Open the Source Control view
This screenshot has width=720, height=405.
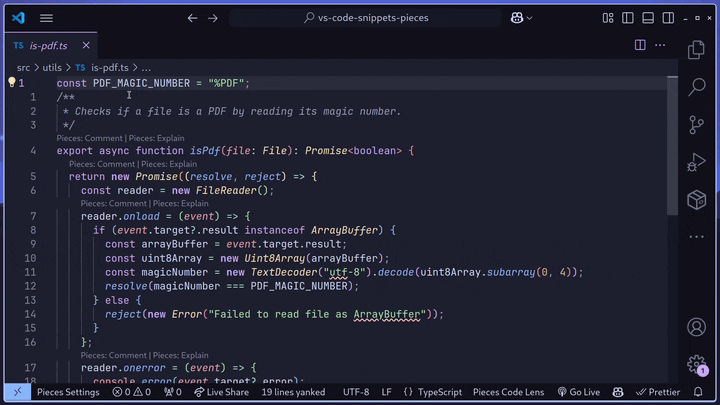point(697,124)
